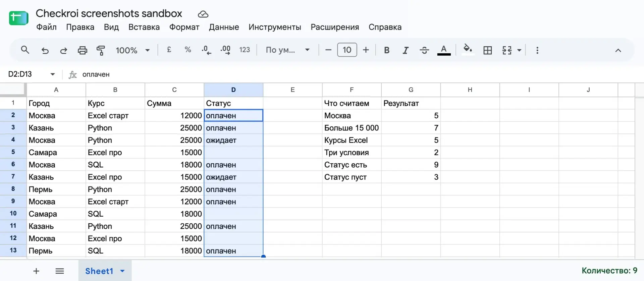Open the Вставка menu
This screenshot has height=281, width=644.
[144, 27]
